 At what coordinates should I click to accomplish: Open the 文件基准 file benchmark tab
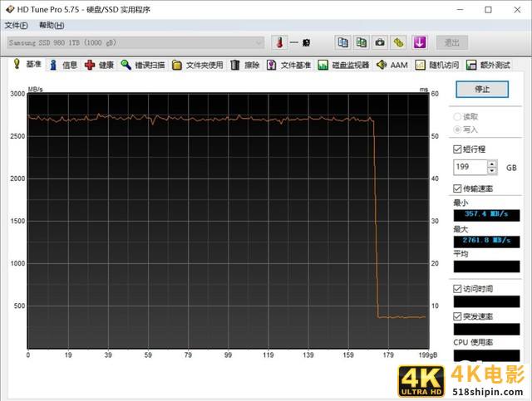point(288,65)
